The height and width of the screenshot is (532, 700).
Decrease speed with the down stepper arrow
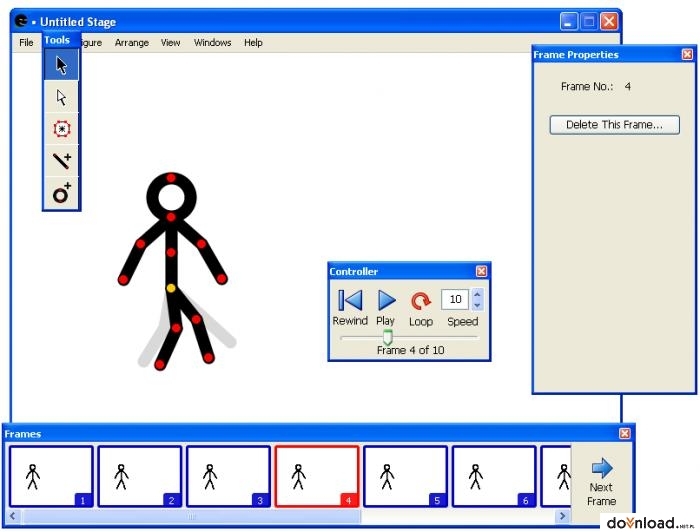(477, 305)
